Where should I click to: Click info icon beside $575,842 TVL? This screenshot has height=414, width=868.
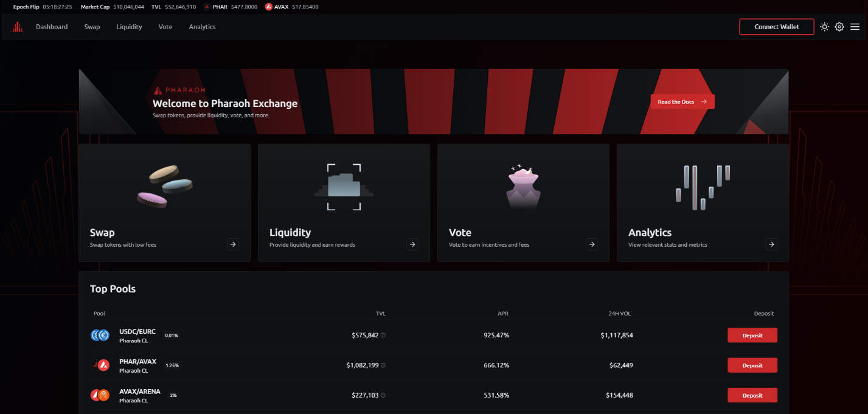click(x=383, y=335)
